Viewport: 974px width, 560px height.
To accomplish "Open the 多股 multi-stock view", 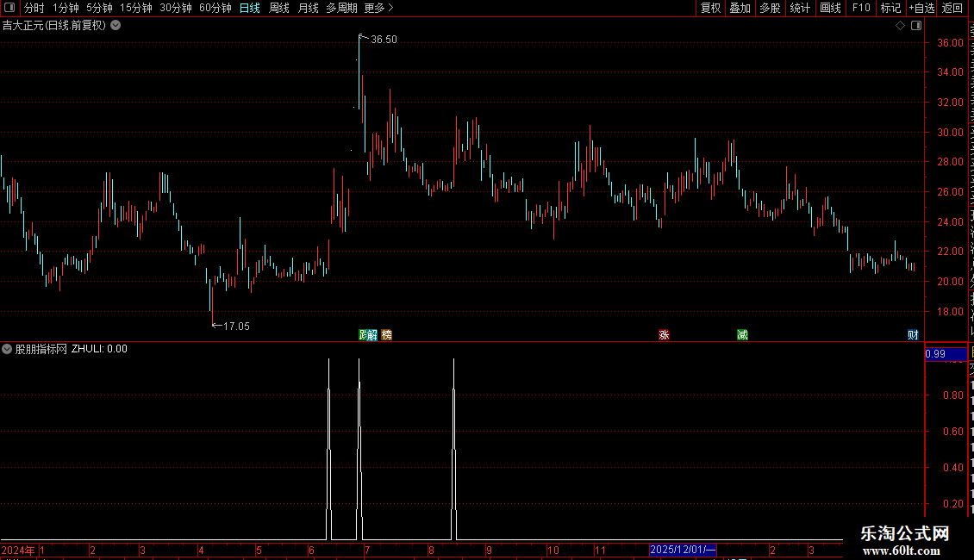I will (x=770, y=8).
